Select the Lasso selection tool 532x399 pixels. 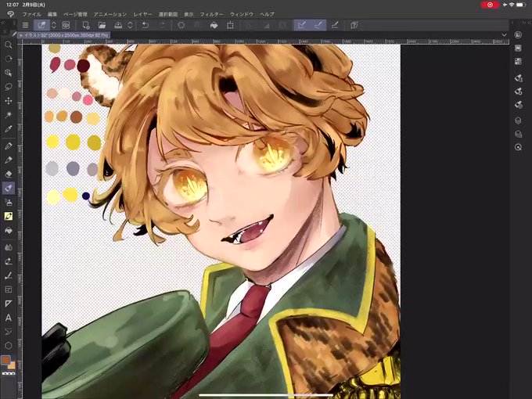pos(9,87)
